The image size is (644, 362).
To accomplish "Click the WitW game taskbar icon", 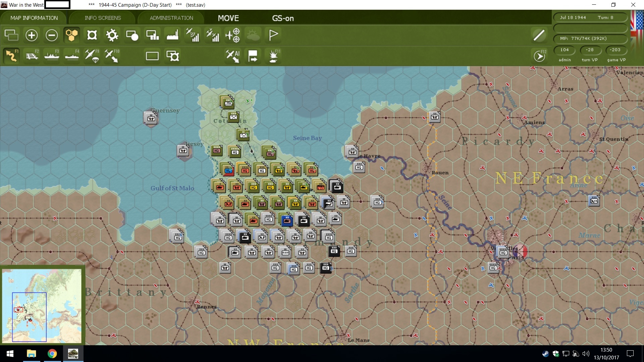I will coord(73,354).
